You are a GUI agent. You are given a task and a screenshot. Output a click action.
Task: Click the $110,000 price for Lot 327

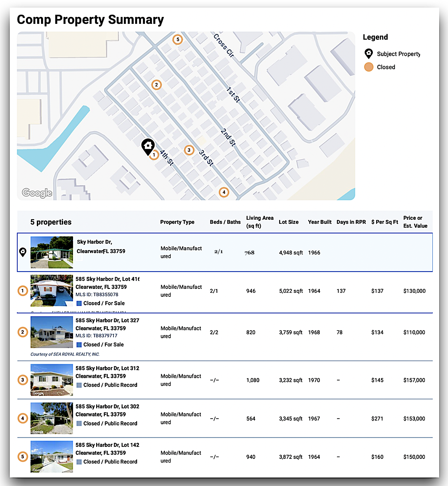pyautogui.click(x=414, y=332)
